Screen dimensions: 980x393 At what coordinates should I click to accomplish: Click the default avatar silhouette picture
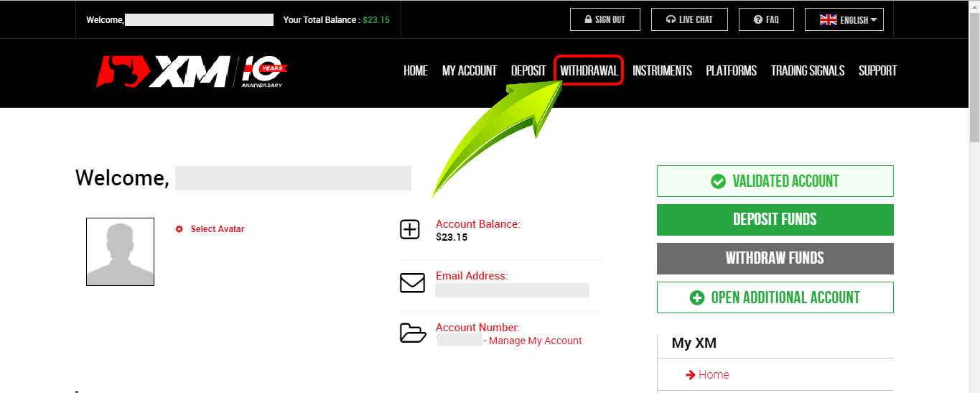[x=120, y=251]
